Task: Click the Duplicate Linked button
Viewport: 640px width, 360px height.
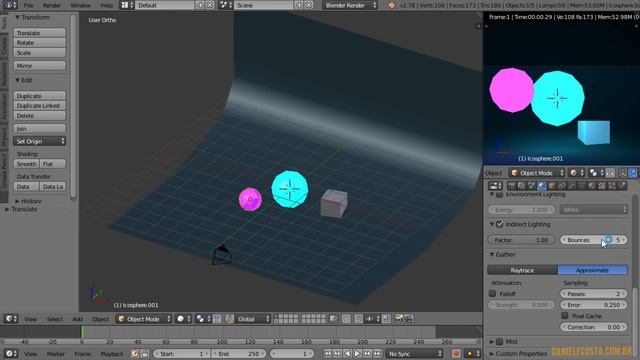Action: click(x=40, y=106)
